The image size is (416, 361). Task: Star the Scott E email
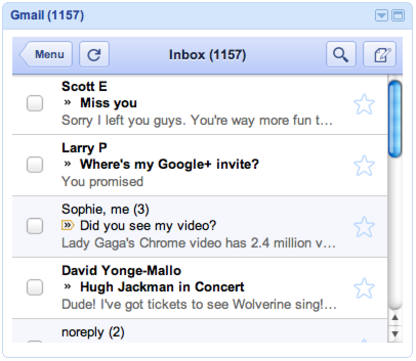coord(364,104)
